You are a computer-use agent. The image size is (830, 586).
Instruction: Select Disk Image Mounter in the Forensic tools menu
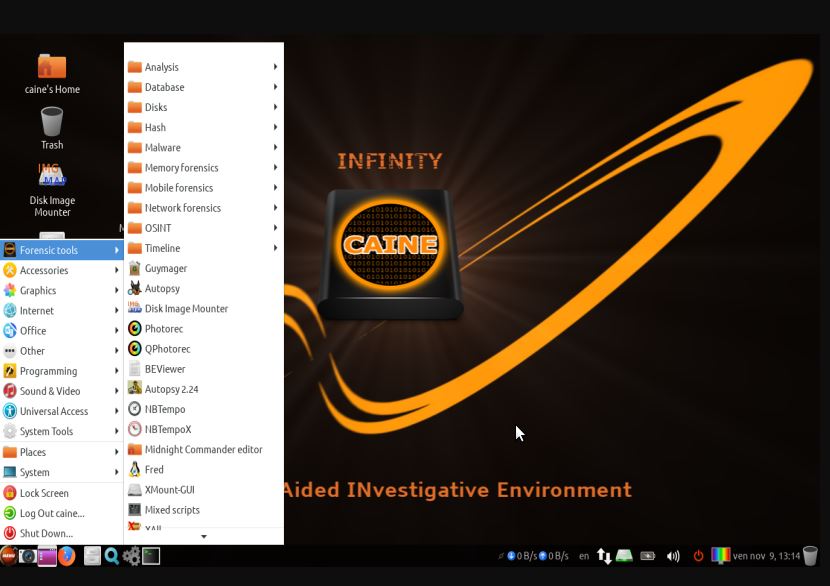click(204, 309)
